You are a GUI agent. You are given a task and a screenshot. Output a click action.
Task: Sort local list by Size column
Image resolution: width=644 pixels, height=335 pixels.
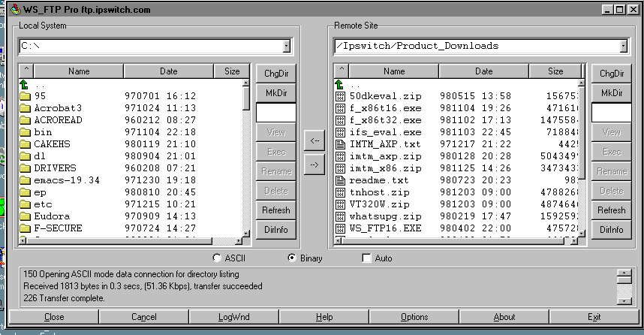pos(232,71)
